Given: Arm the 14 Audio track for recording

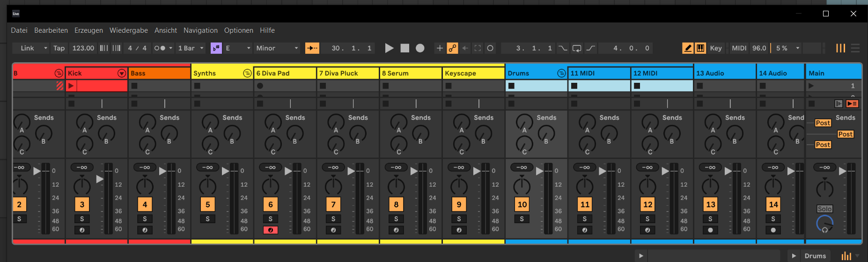Looking at the screenshot, I should (x=773, y=230).
